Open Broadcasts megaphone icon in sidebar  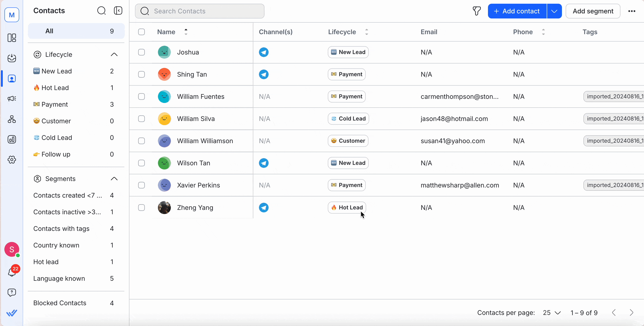click(12, 99)
